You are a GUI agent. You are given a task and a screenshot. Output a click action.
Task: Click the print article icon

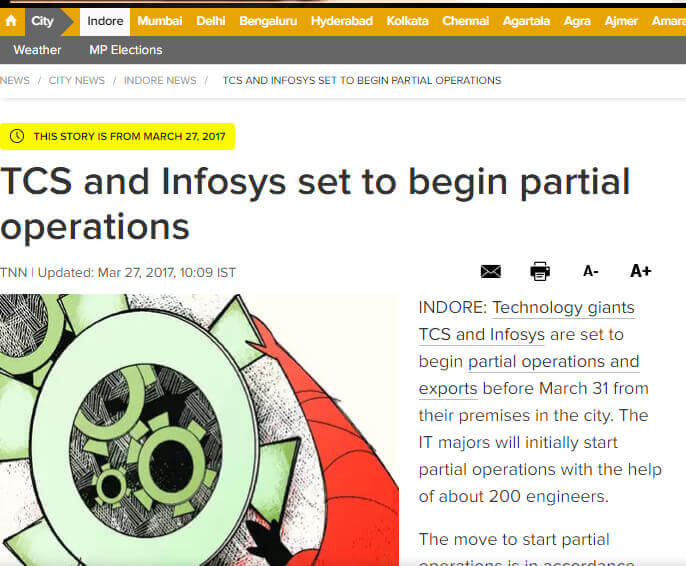(x=540, y=271)
